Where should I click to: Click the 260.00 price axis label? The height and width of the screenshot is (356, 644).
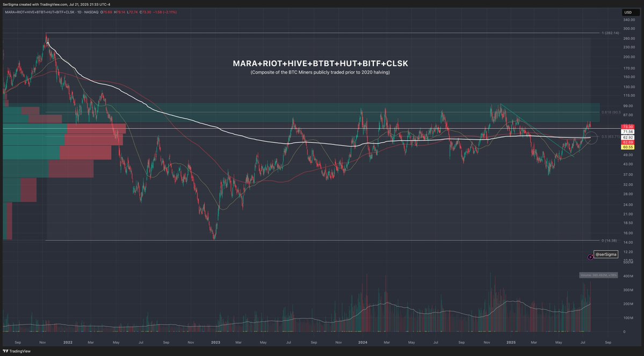(x=629, y=38)
